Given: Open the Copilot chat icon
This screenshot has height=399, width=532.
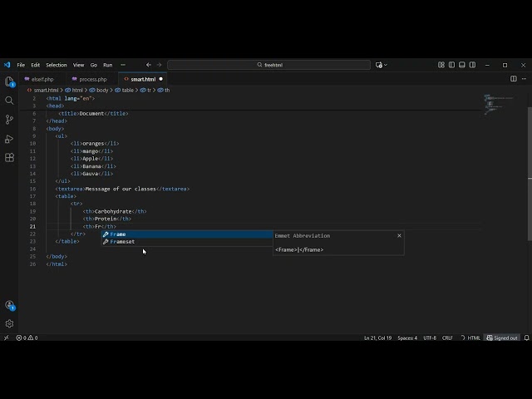Looking at the screenshot, I should click(379, 65).
